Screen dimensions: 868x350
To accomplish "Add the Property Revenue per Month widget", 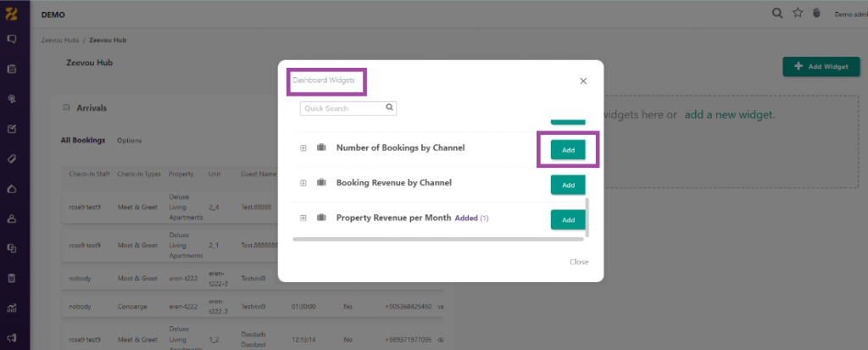I will tap(568, 219).
